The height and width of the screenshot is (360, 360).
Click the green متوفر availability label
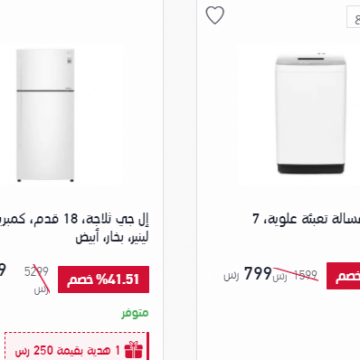tap(135, 313)
